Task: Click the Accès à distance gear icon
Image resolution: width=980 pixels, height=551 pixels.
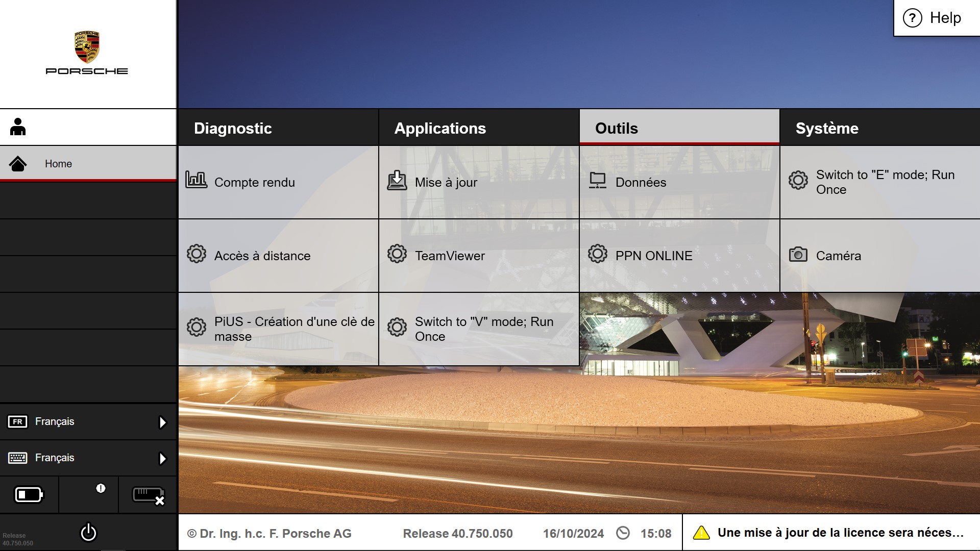Action: click(197, 254)
